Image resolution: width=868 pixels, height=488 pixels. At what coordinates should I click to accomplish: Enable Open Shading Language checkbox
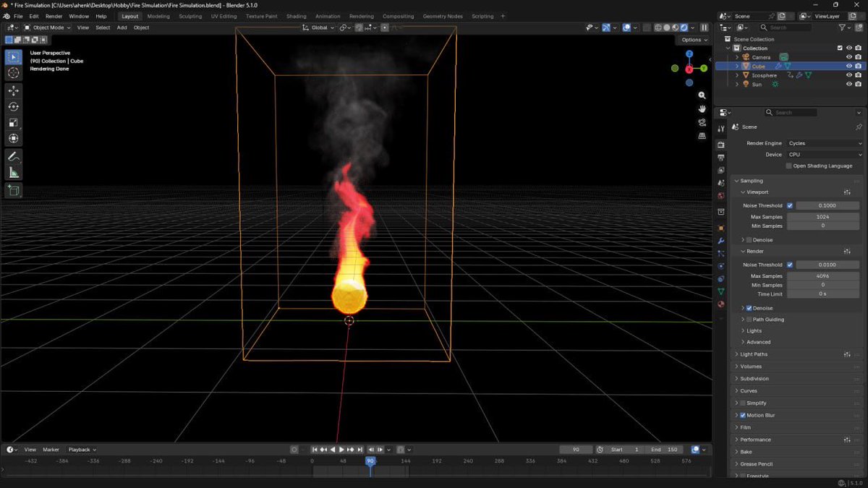pos(789,166)
